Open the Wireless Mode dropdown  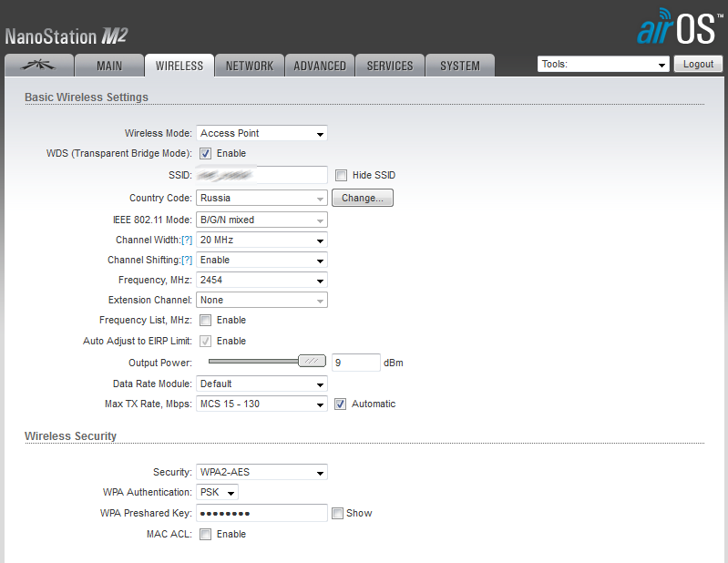[261, 133]
